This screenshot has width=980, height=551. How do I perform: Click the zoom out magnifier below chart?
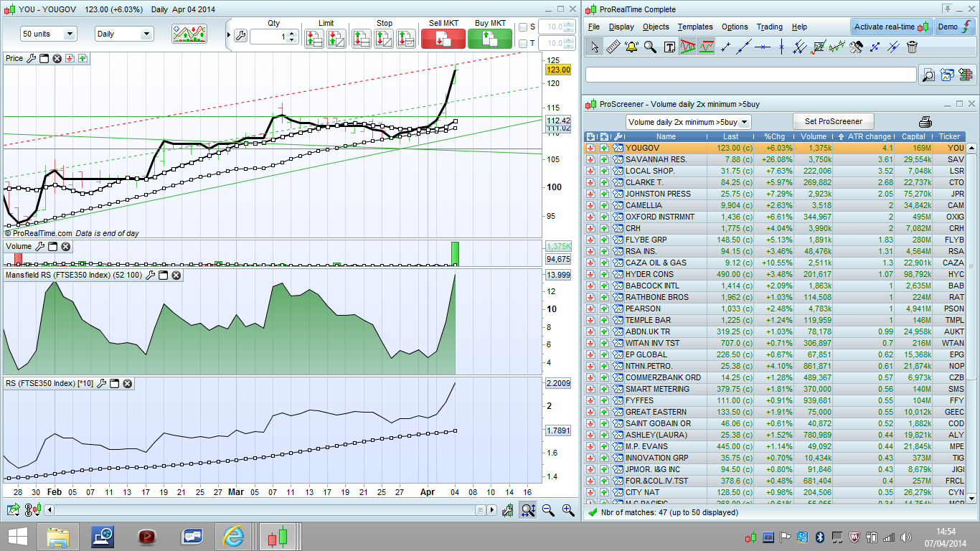[x=548, y=510]
